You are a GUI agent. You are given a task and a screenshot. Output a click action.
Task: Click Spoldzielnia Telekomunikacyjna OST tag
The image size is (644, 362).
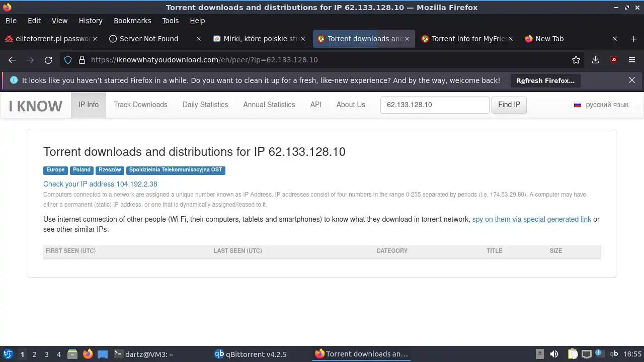pyautogui.click(x=176, y=170)
